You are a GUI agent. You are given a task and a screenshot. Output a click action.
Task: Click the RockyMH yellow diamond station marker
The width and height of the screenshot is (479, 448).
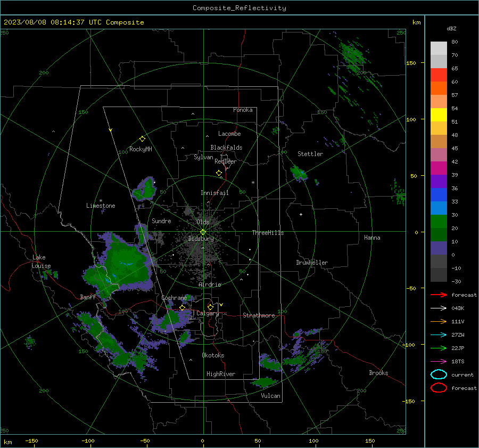[x=142, y=139]
